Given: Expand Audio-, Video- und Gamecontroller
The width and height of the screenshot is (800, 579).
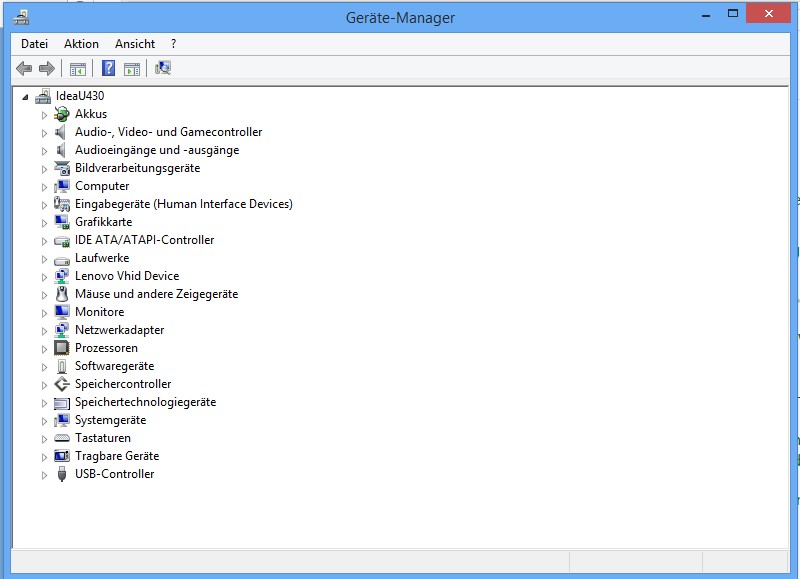Looking at the screenshot, I should coord(44,133).
